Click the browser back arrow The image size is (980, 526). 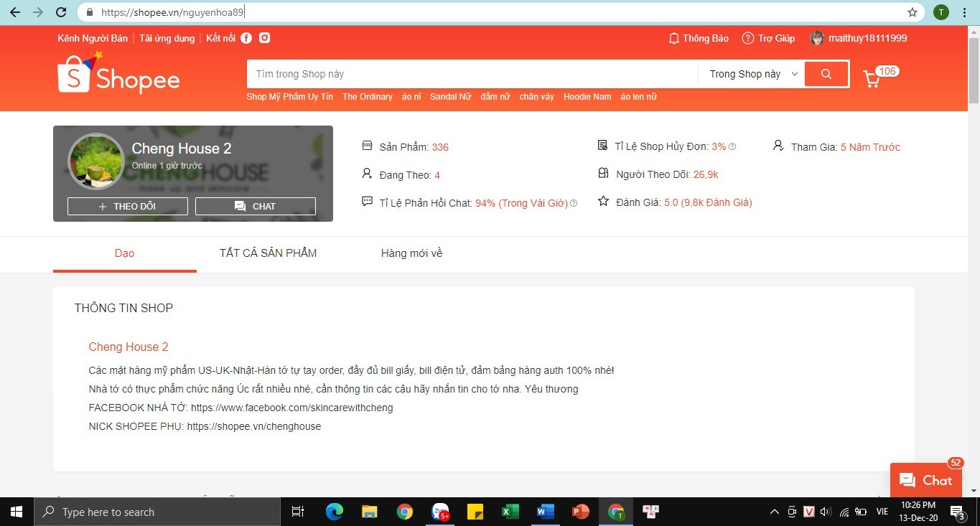click(x=15, y=12)
